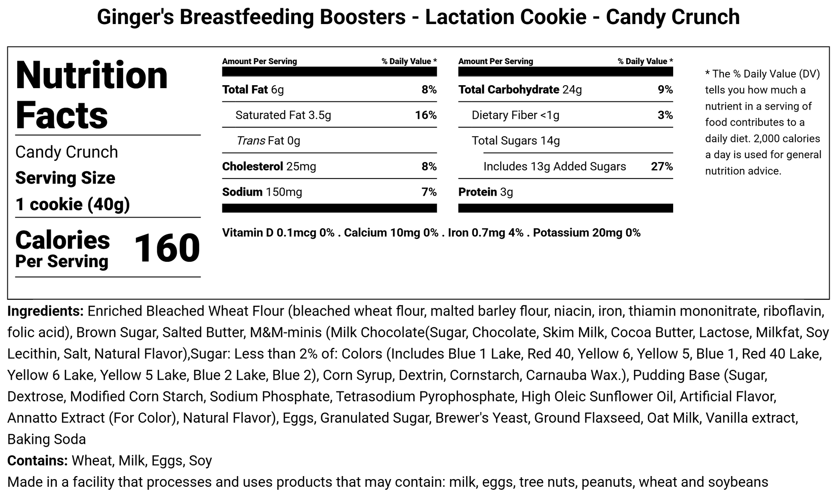Select the Calories 160 value
This screenshot has height=504, width=837.
pyautogui.click(x=167, y=248)
